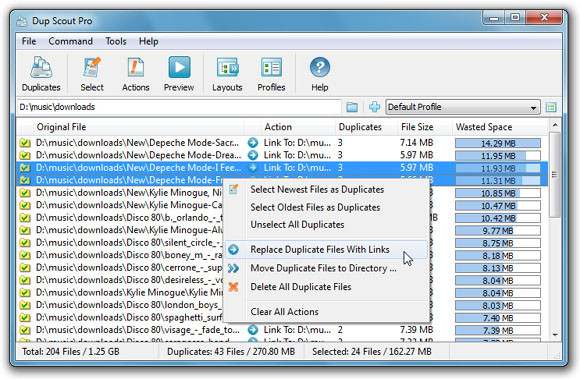
Task: Uncheck the boney_m file row checkbox
Action: coord(25,255)
